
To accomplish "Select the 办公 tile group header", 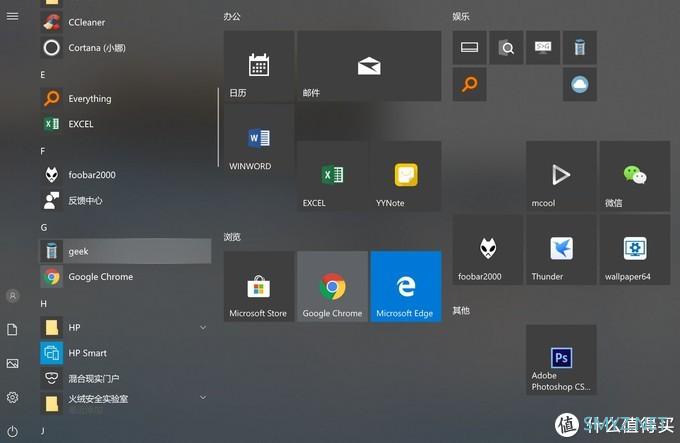I will (232, 16).
